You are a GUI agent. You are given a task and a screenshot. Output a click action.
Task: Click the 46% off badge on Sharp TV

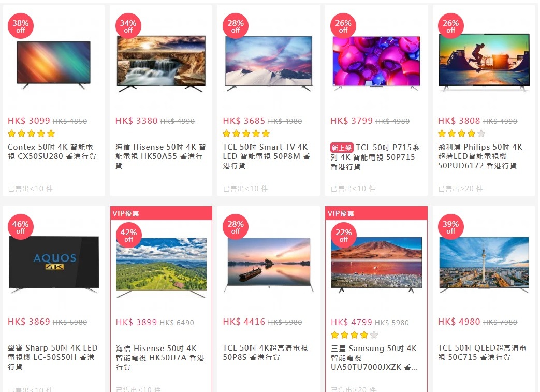click(21, 227)
